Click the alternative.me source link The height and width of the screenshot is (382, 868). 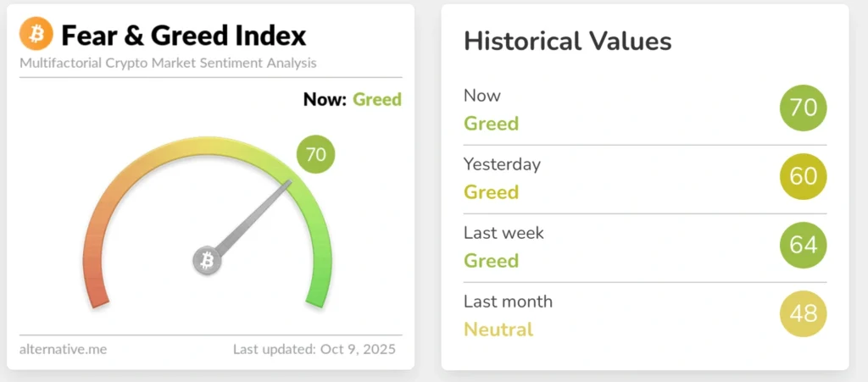63,349
